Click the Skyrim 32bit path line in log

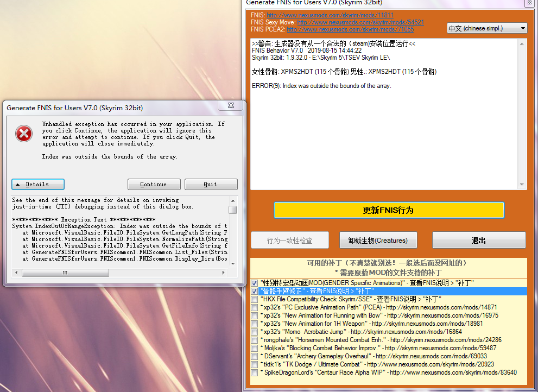(321, 58)
